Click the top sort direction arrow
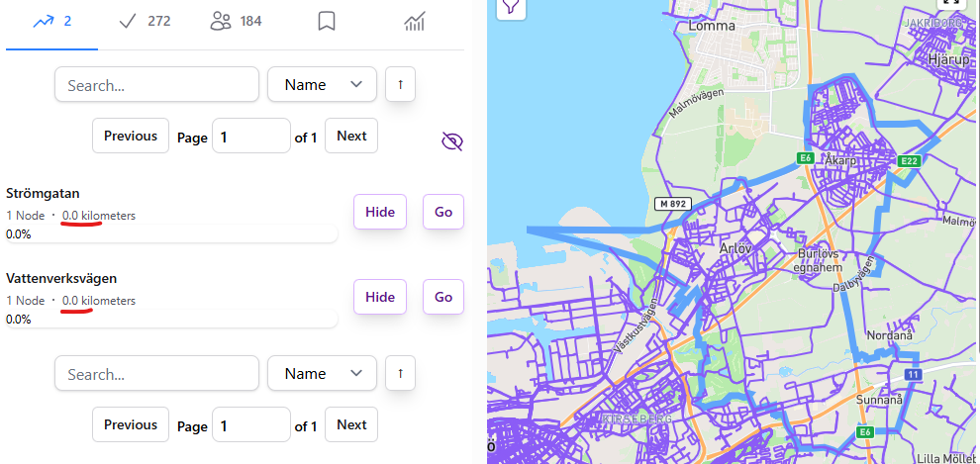980x464 pixels. [x=400, y=85]
